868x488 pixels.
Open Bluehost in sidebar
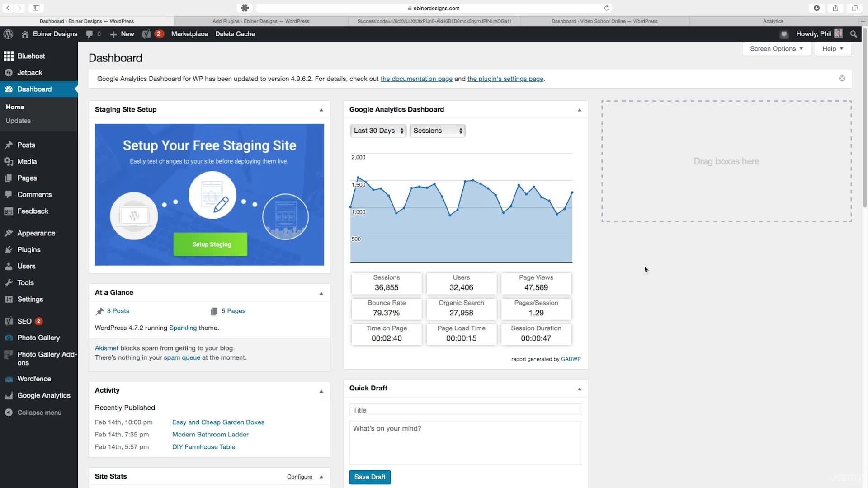(x=39, y=56)
